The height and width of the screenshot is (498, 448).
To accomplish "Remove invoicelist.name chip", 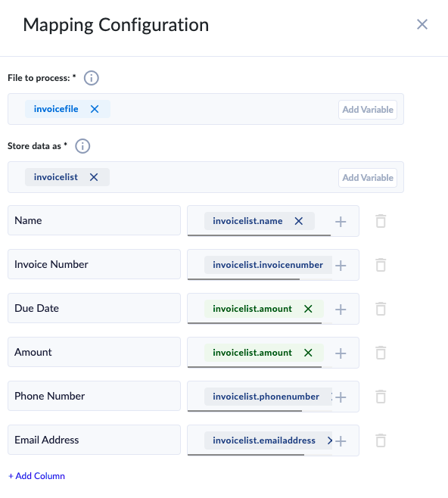I will pyautogui.click(x=298, y=221).
